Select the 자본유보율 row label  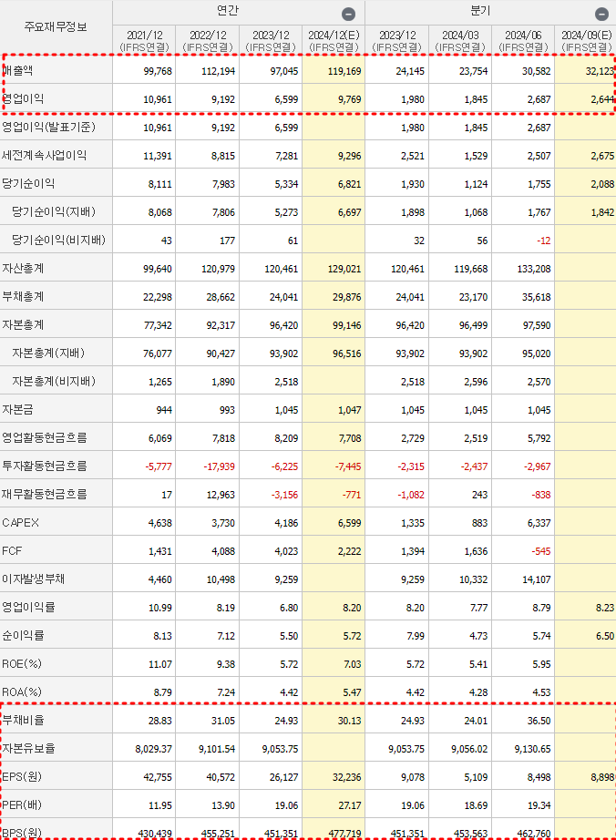(x=28, y=748)
